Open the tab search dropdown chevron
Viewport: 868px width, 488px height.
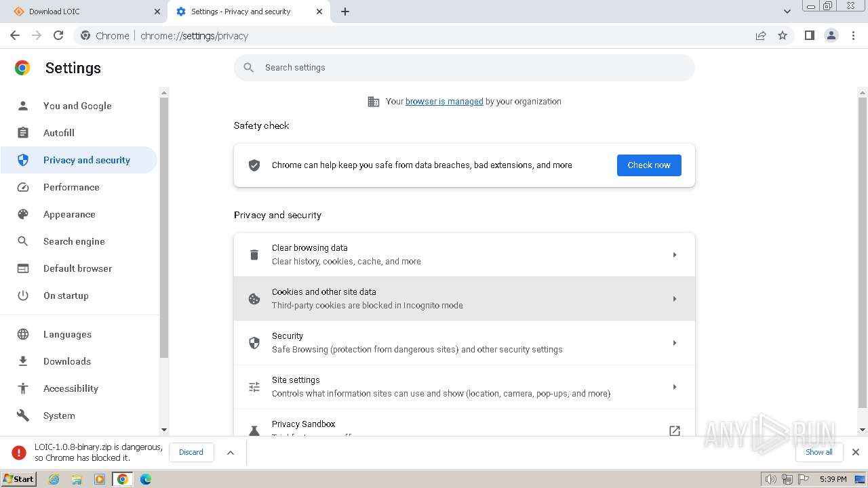click(x=787, y=12)
